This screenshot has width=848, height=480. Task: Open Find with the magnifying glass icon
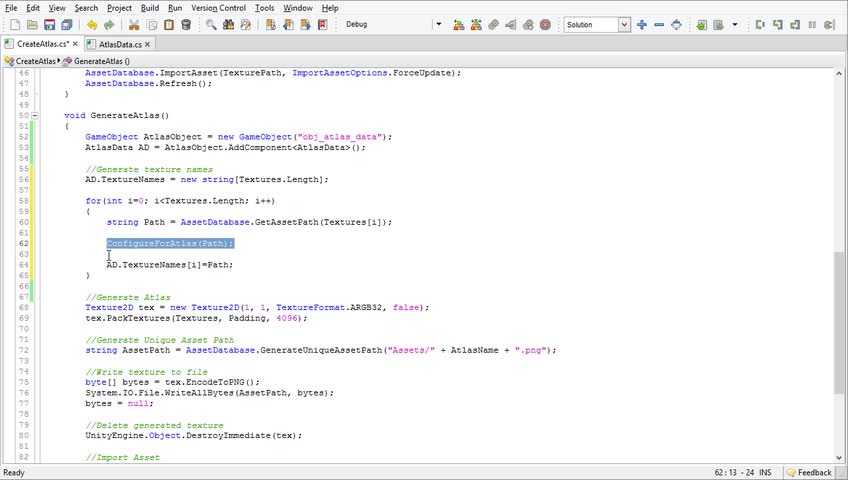[211, 25]
